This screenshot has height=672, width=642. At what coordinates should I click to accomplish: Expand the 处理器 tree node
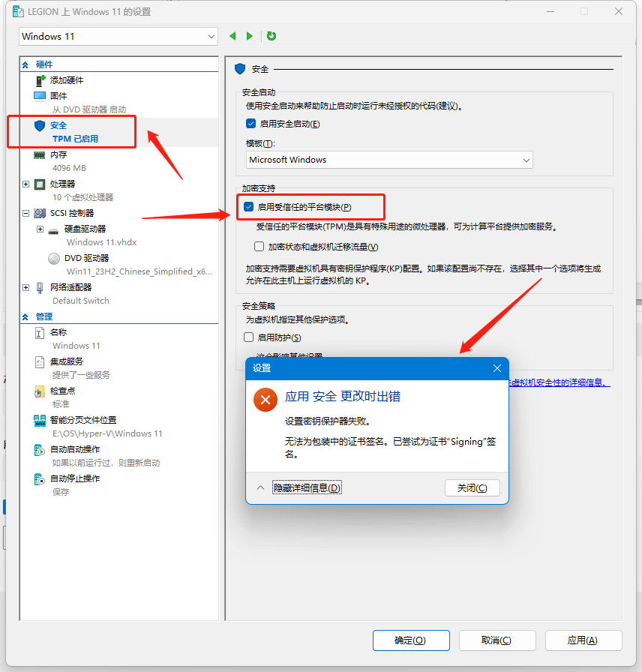point(25,184)
